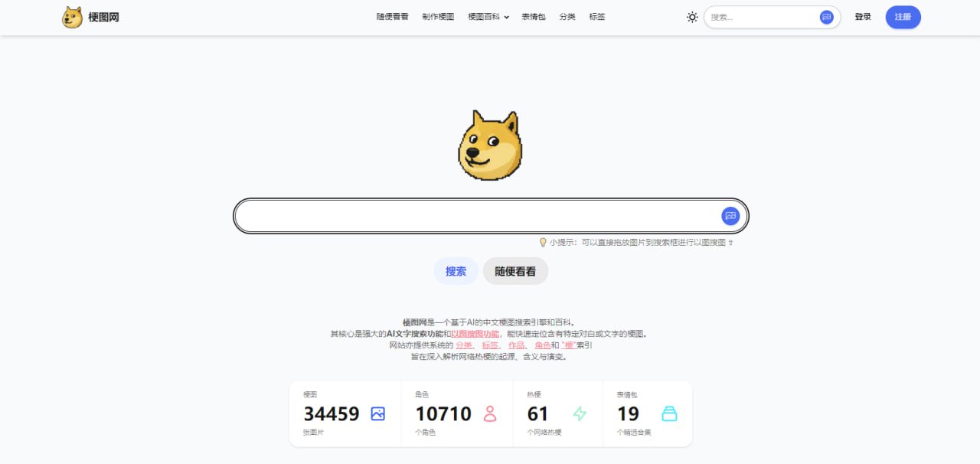Toggle the sun light/dark theme icon
Viewport: 980px width, 464px height.
click(x=692, y=17)
